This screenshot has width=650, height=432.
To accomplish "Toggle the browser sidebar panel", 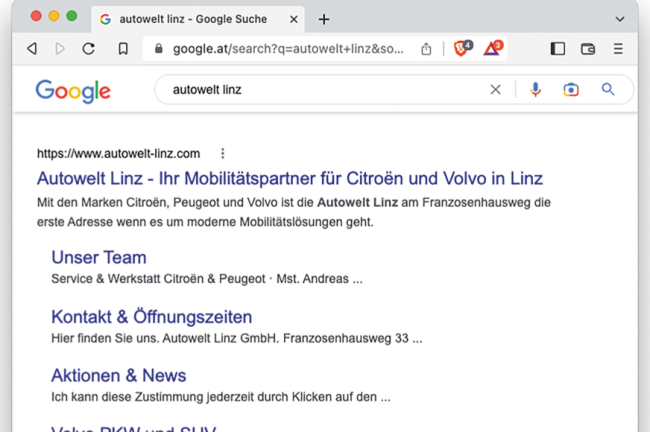I will coord(558,49).
